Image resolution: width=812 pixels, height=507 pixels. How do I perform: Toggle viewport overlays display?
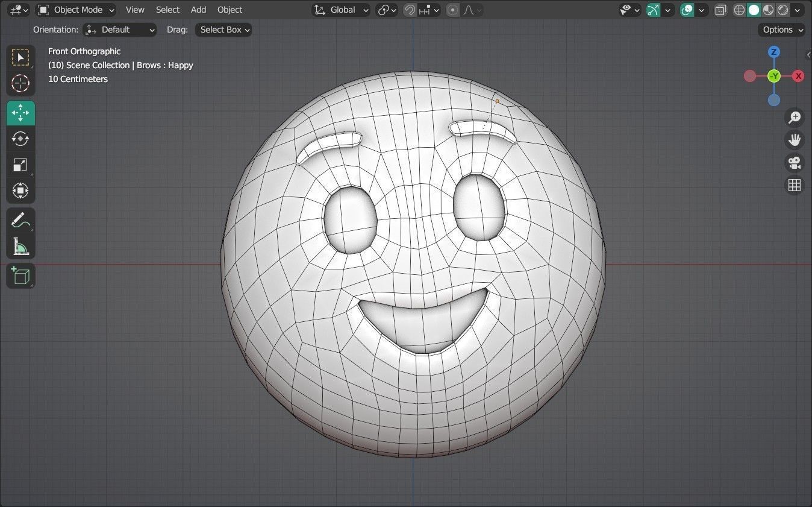pyautogui.click(x=687, y=10)
